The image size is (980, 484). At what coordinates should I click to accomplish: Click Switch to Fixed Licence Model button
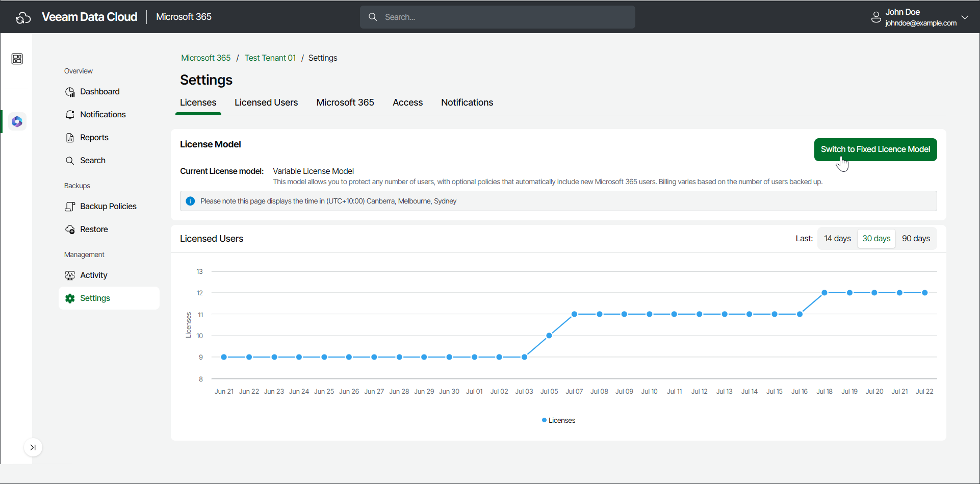(875, 149)
